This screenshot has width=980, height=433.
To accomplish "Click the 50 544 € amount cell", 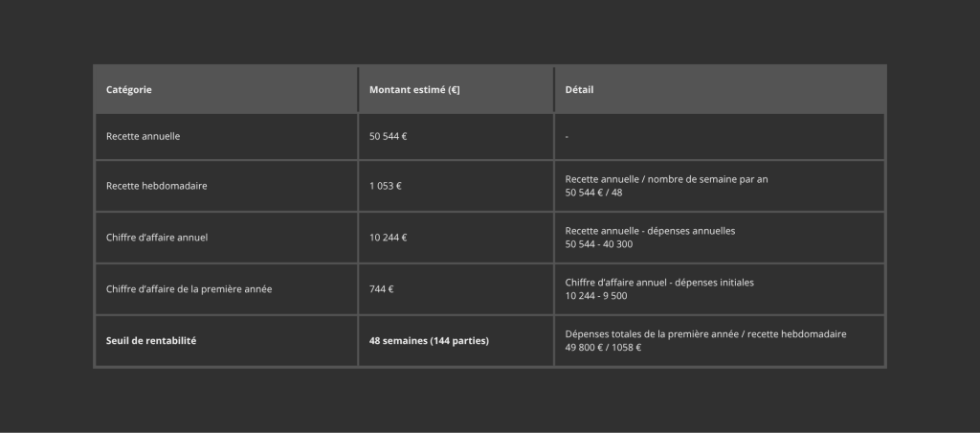I will (x=389, y=136).
